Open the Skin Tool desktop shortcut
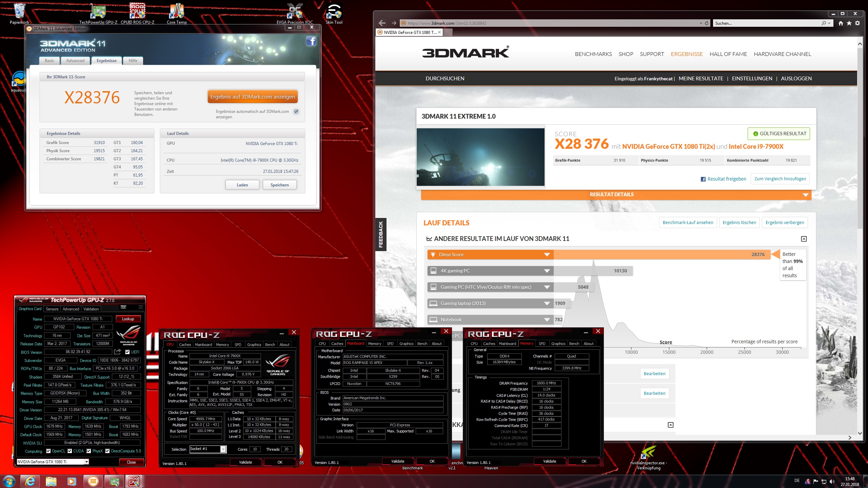The width and height of the screenshot is (868, 488). [x=334, y=13]
